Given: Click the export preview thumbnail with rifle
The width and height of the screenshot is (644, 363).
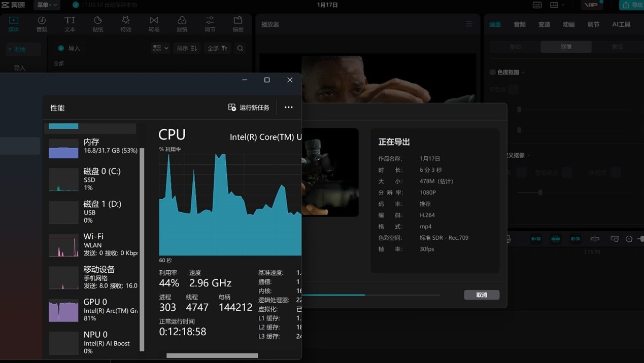Looking at the screenshot, I should click(x=330, y=172).
